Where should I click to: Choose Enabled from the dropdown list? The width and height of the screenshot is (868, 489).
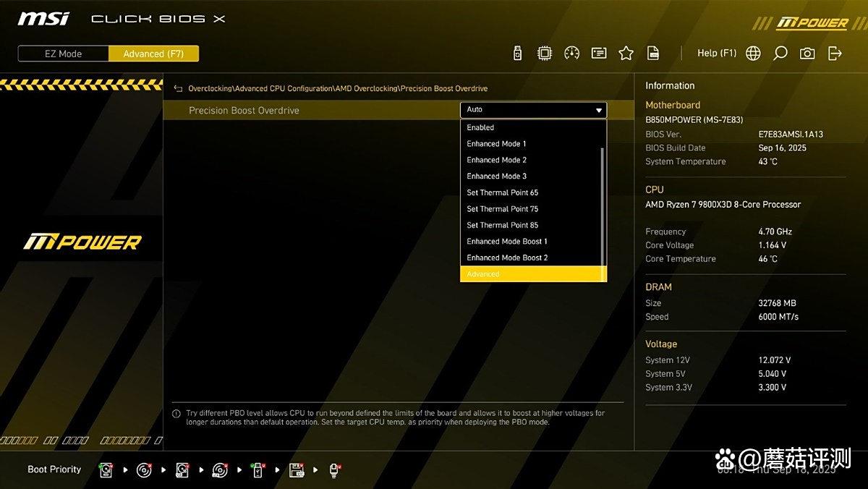click(532, 127)
